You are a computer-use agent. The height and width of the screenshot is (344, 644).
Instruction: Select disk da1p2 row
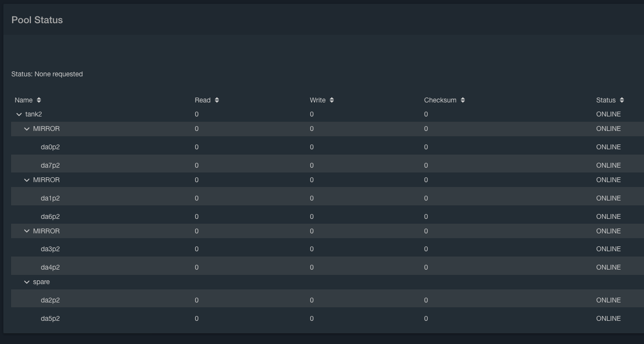pyautogui.click(x=328, y=198)
